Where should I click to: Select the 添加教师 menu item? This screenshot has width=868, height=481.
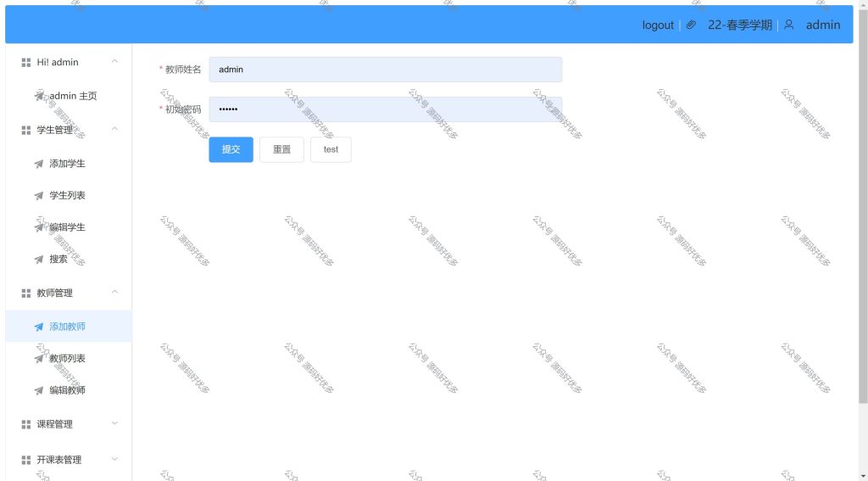(69, 327)
